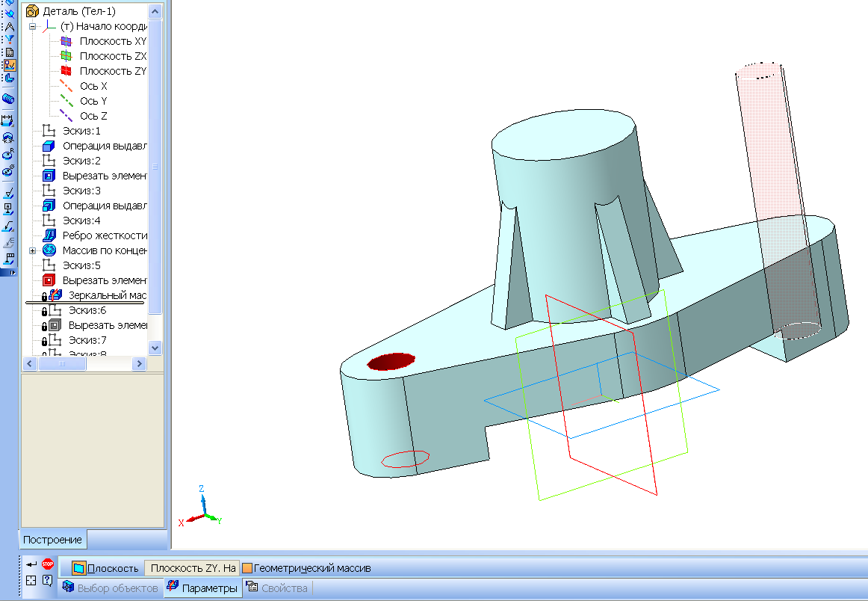This screenshot has height=601, width=868.
Task: Click the Плоскость ZY. На input field
Action: click(x=193, y=568)
